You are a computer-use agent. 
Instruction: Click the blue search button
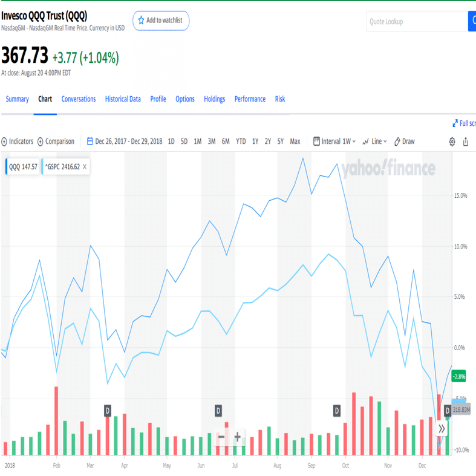click(472, 21)
